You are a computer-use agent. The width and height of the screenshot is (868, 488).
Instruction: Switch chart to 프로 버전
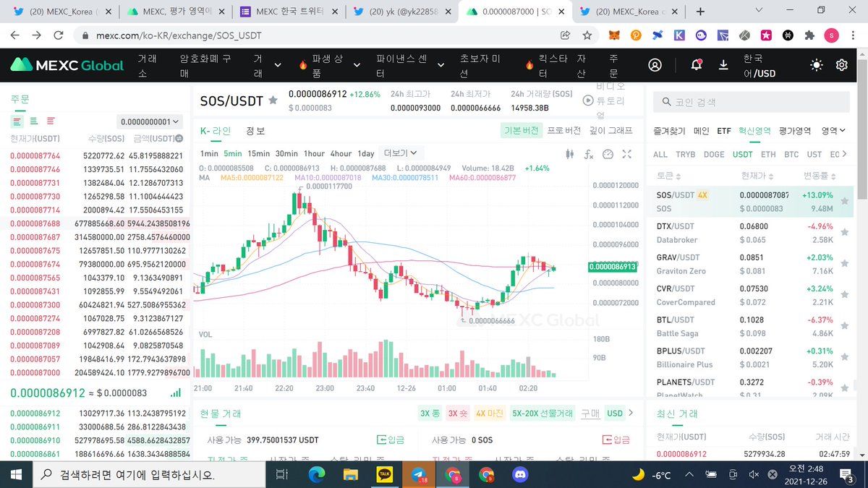(x=564, y=131)
